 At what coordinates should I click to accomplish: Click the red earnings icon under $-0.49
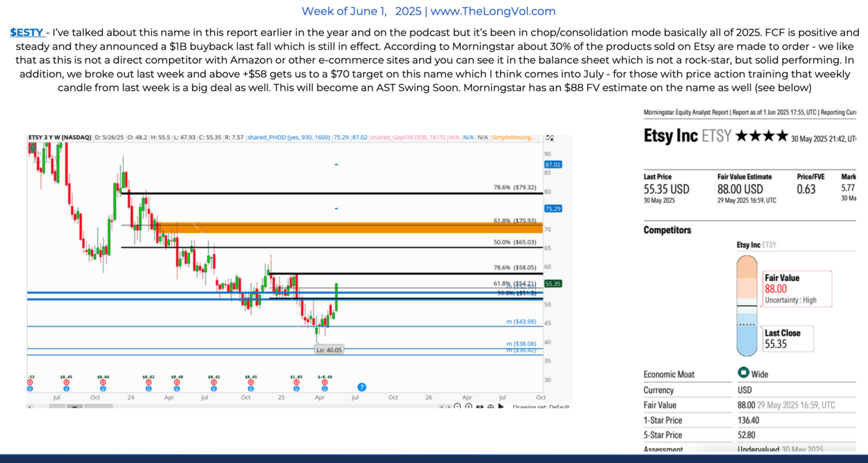324,382
